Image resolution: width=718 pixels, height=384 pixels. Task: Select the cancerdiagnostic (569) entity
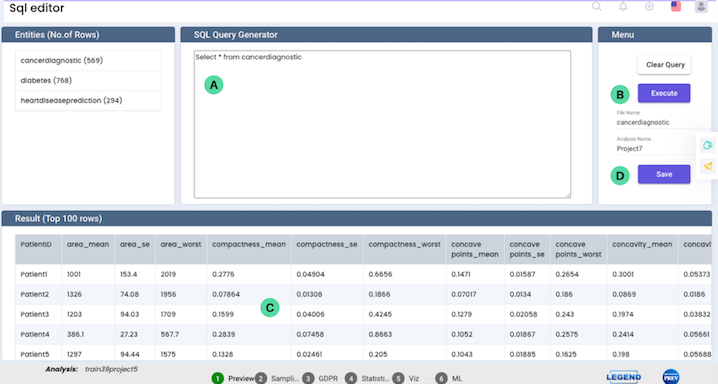[88, 60]
